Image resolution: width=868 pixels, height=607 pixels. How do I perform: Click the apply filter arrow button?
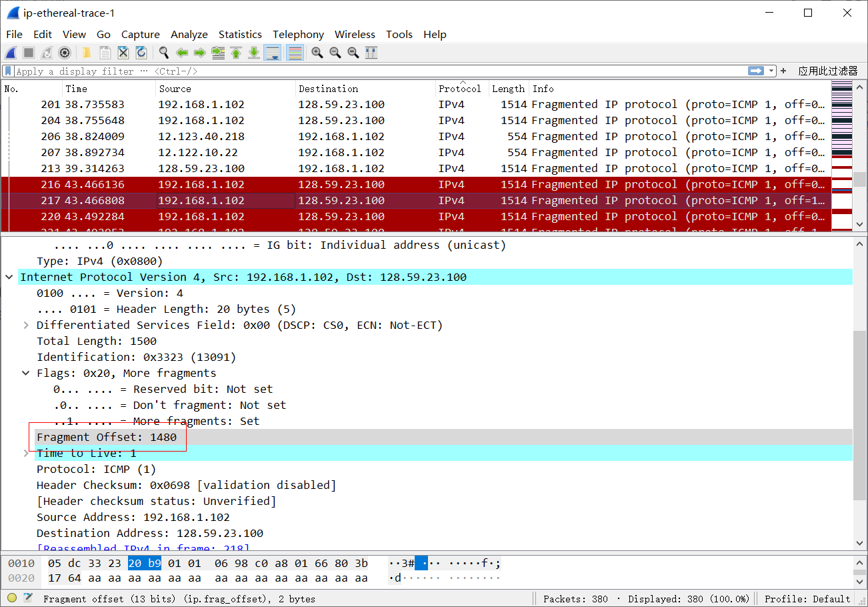click(x=755, y=71)
